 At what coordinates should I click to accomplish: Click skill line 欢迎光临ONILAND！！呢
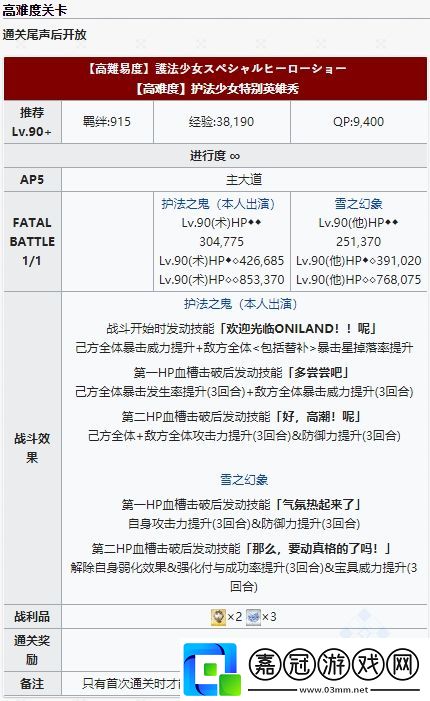[x=242, y=329]
